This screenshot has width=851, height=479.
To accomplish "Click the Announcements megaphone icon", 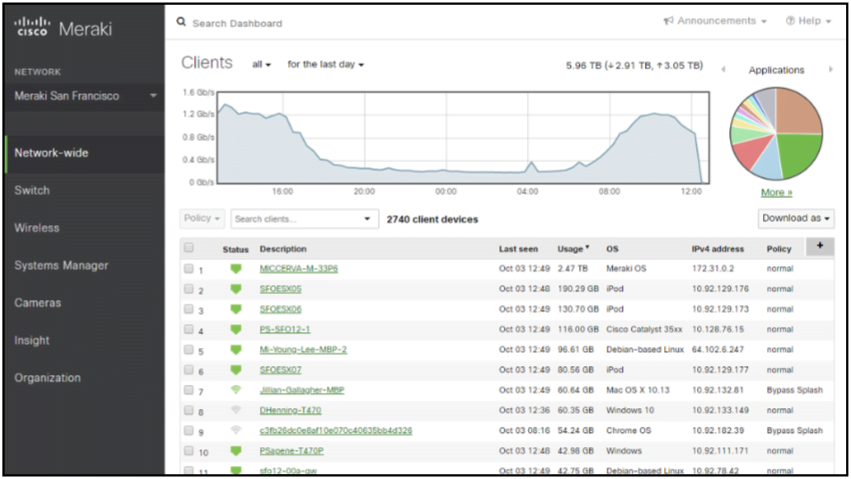I will pyautogui.click(x=668, y=21).
